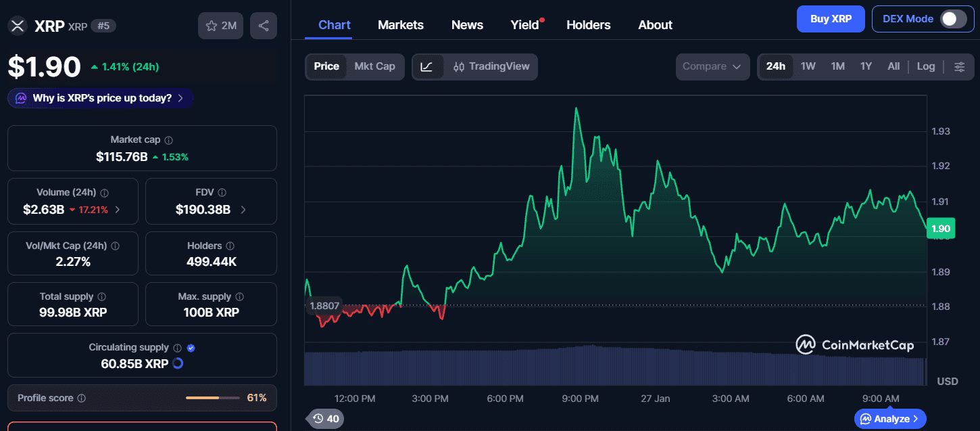
Task: Open the chart settings sliders icon
Action: point(959,66)
